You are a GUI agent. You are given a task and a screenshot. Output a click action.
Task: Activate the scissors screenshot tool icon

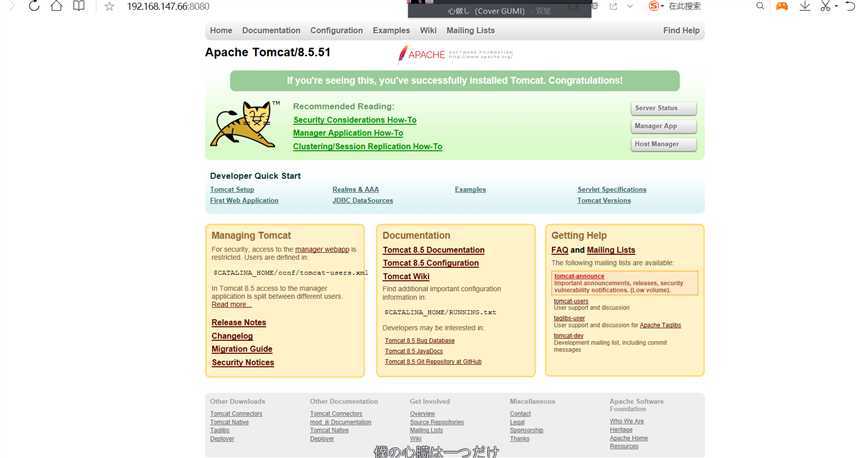825,6
